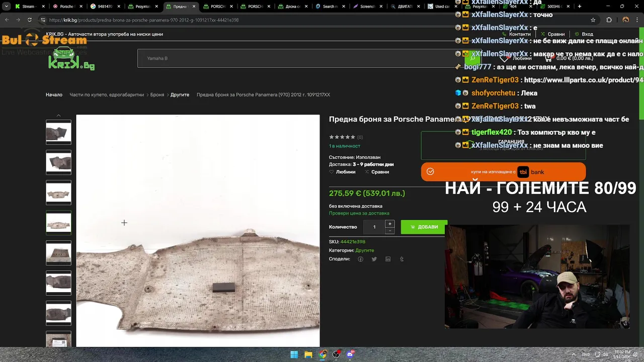Switch to the 9481470 Google tab

click(x=106, y=7)
